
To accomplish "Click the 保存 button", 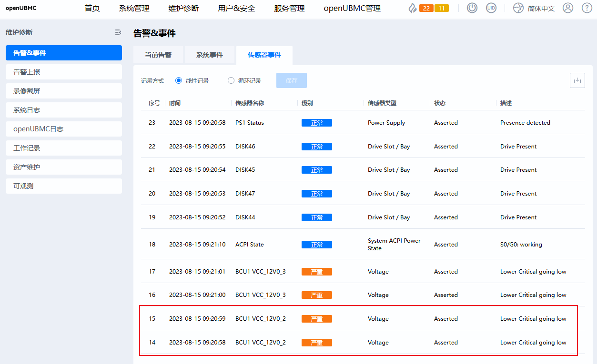I will pos(291,80).
